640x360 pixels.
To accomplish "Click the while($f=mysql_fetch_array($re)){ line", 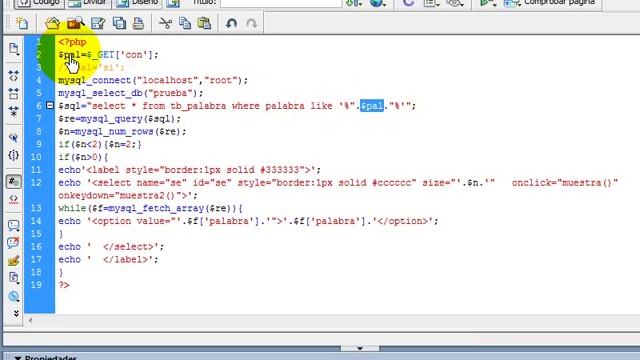I will click(150, 209).
